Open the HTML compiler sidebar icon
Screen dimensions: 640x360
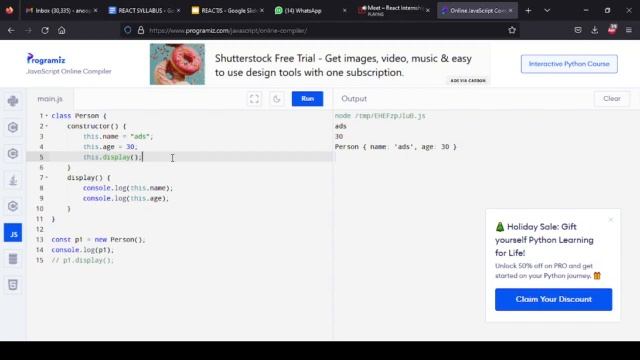click(13, 285)
